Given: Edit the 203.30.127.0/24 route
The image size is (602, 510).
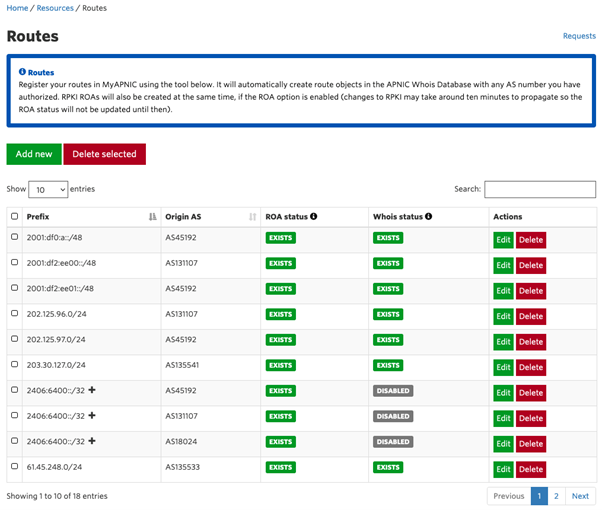Looking at the screenshot, I should 503,367.
